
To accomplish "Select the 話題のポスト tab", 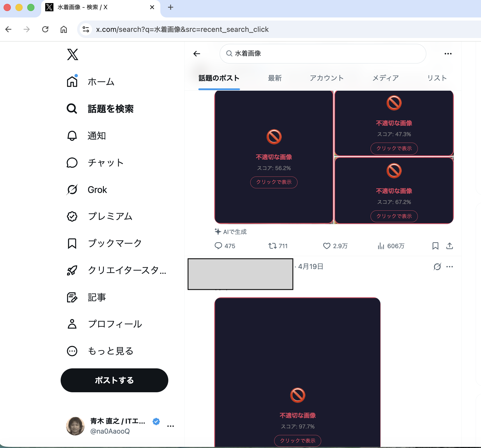I will point(219,78).
